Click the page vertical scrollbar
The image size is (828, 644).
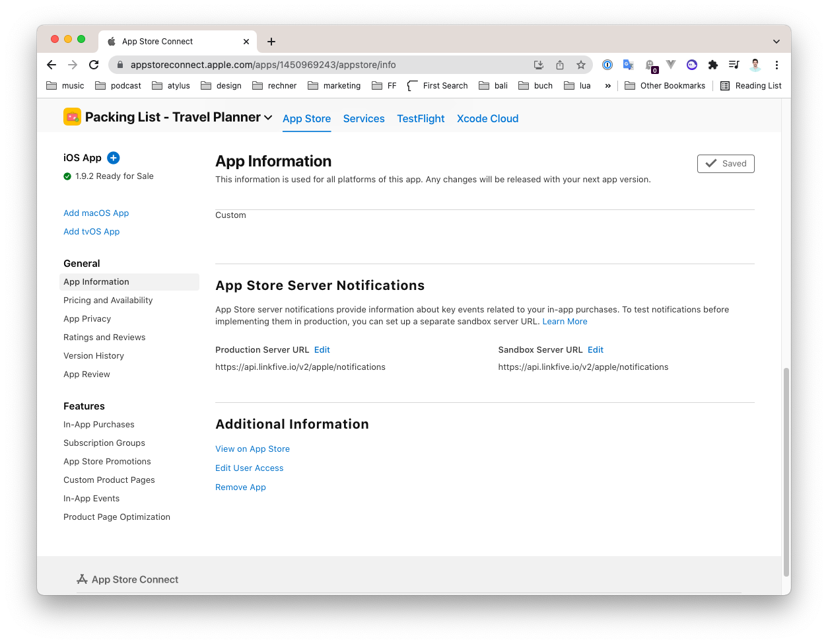786,472
